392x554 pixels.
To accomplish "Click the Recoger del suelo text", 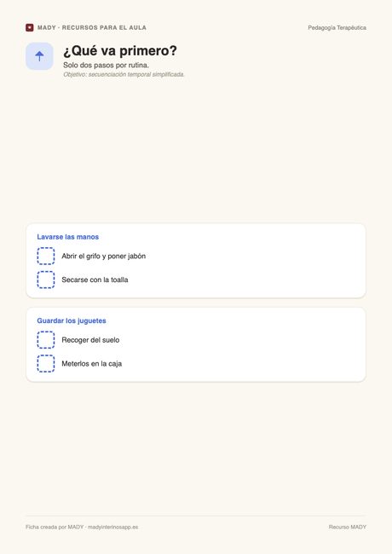I will (90, 340).
